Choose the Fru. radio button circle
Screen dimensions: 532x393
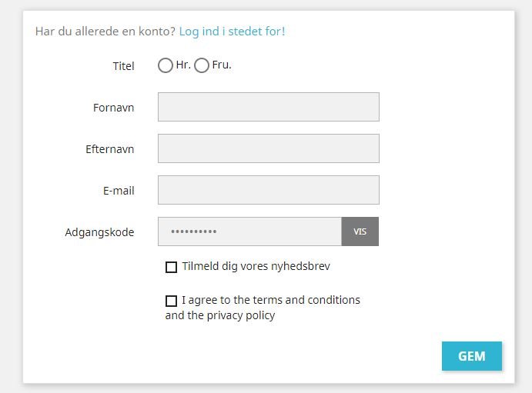pyautogui.click(x=202, y=66)
